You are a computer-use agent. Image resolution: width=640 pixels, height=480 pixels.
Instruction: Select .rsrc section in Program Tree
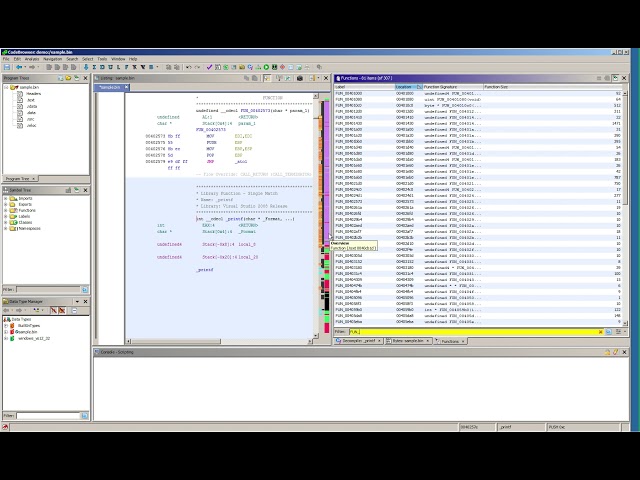[x=30, y=119]
